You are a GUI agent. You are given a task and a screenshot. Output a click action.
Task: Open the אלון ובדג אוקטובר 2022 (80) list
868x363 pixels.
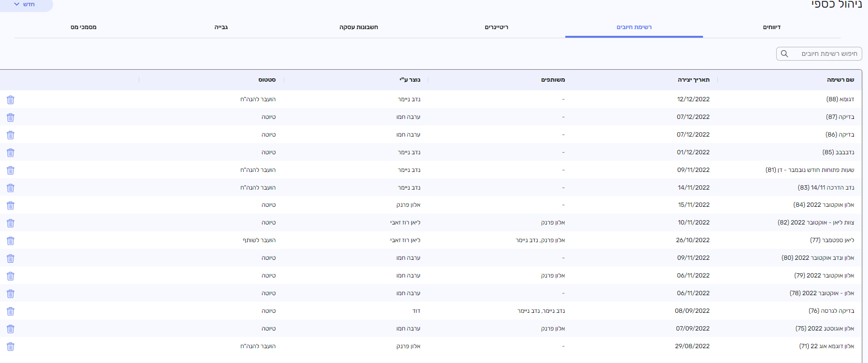tap(817, 258)
